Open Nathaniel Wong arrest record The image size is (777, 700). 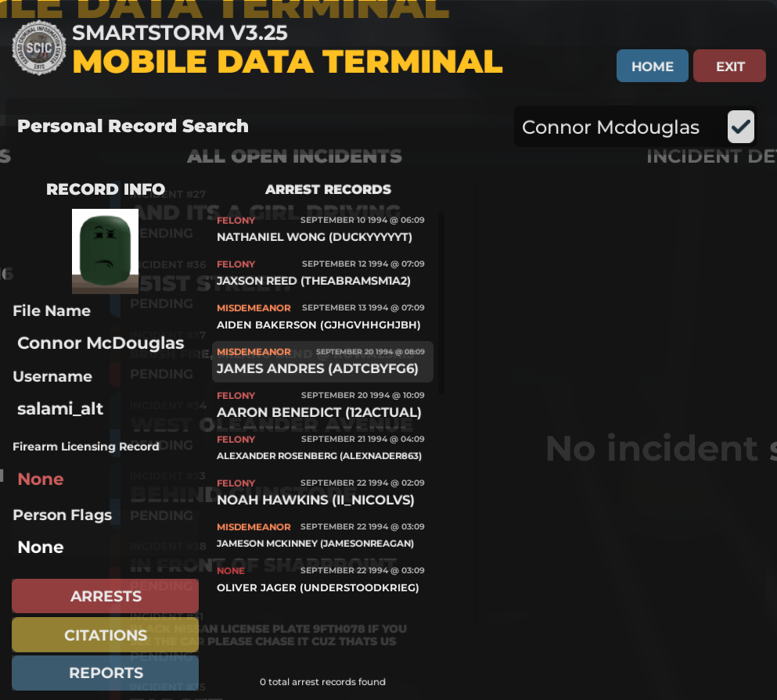(x=321, y=229)
